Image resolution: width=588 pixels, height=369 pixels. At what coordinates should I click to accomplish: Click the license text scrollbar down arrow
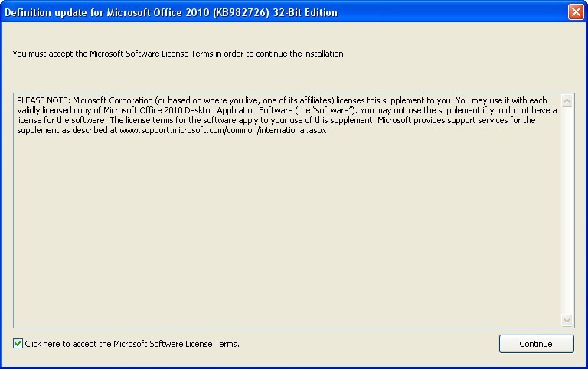[x=567, y=320]
